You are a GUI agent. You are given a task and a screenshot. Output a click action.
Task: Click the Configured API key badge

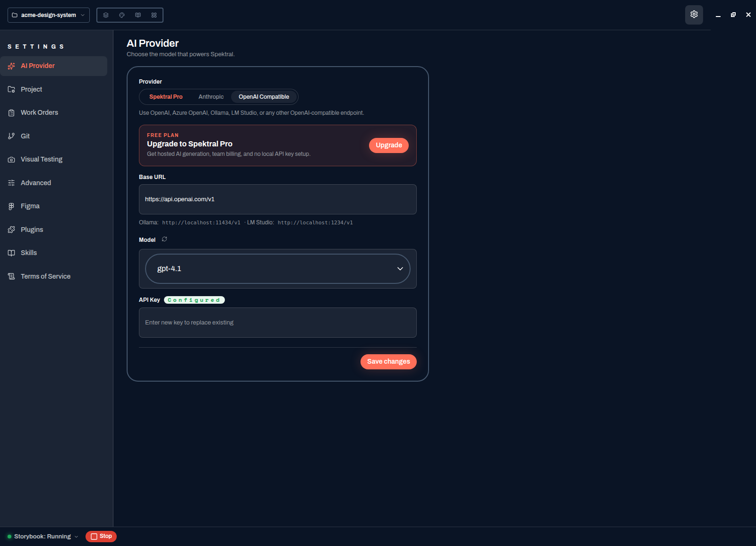194,300
